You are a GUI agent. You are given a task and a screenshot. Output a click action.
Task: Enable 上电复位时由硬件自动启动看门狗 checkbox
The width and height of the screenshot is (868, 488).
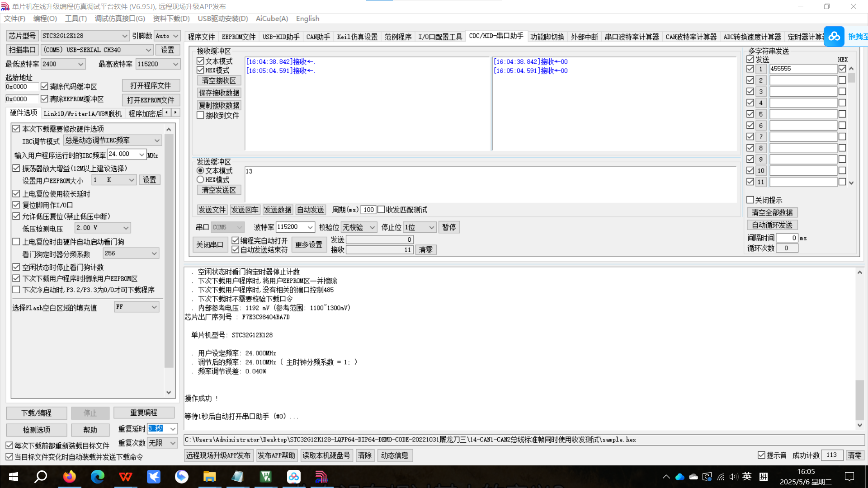pyautogui.click(x=16, y=242)
